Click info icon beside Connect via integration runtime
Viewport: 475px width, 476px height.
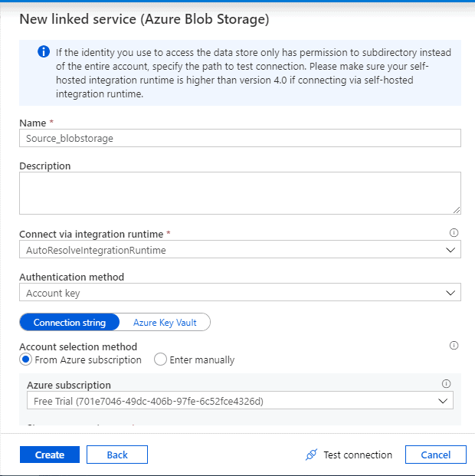coord(454,232)
